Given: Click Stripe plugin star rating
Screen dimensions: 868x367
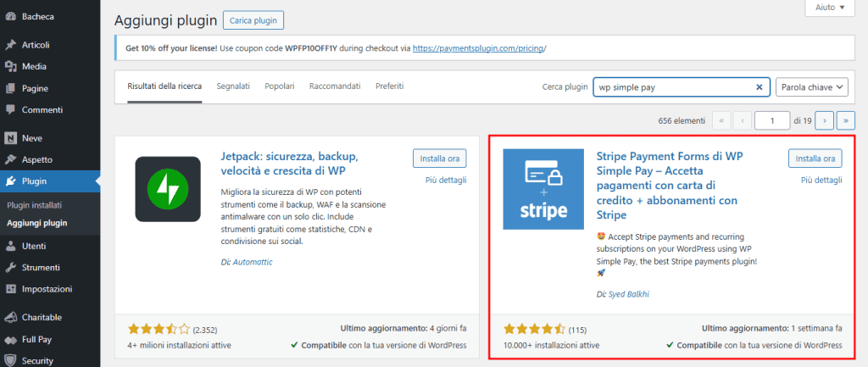Looking at the screenshot, I should (x=535, y=330).
